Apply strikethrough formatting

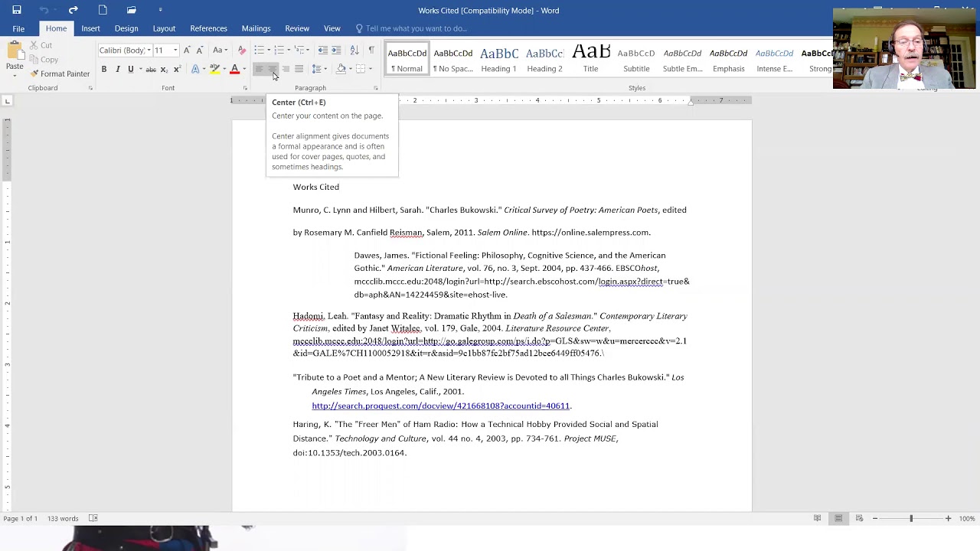(x=151, y=69)
